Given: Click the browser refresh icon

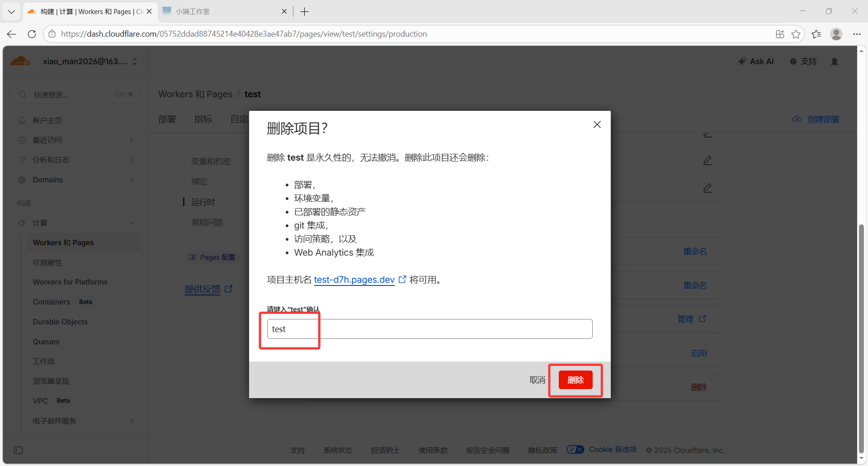Looking at the screenshot, I should pyautogui.click(x=32, y=34).
